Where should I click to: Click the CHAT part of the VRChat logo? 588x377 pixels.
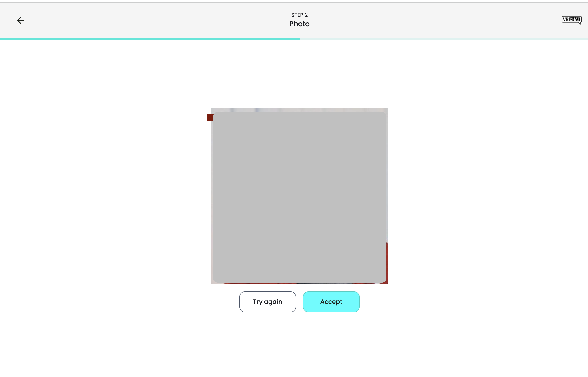tap(575, 19)
